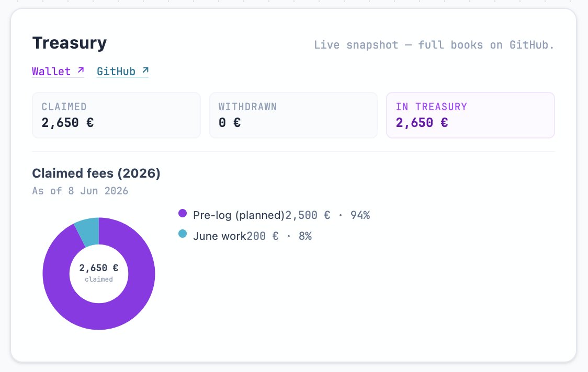Click the "June work" legend label
The image size is (588, 372).
(x=220, y=236)
